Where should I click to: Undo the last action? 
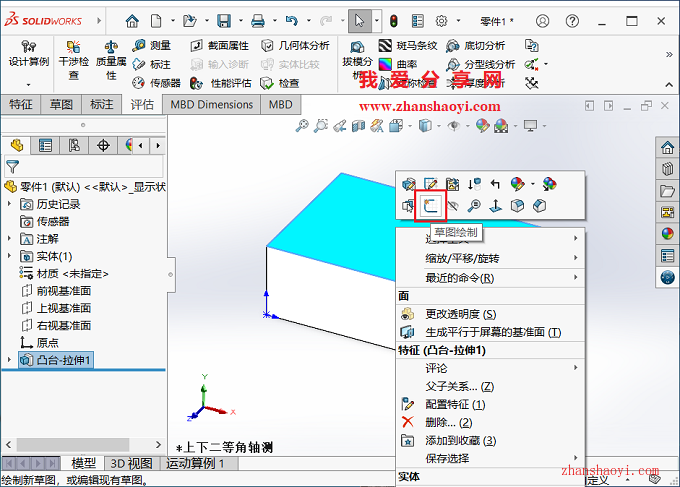[x=292, y=20]
